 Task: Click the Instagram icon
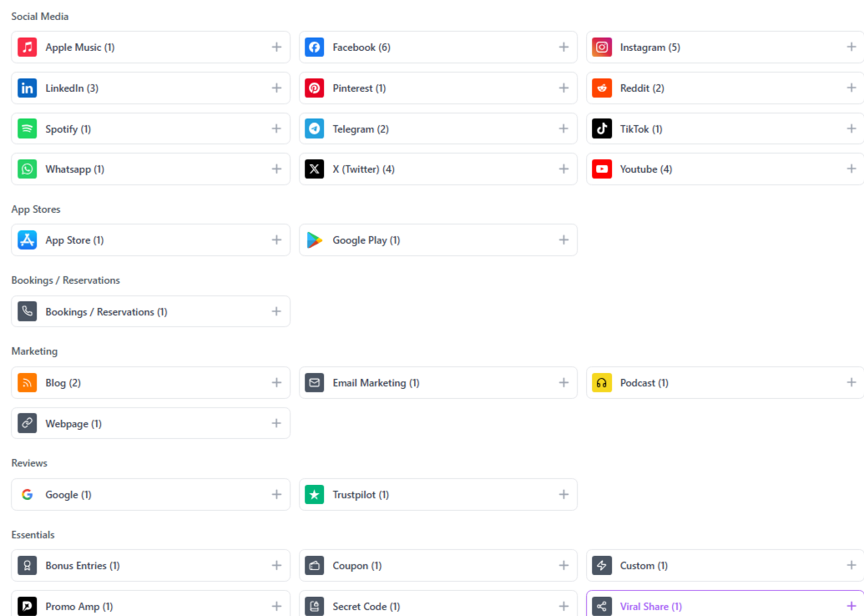pos(602,48)
